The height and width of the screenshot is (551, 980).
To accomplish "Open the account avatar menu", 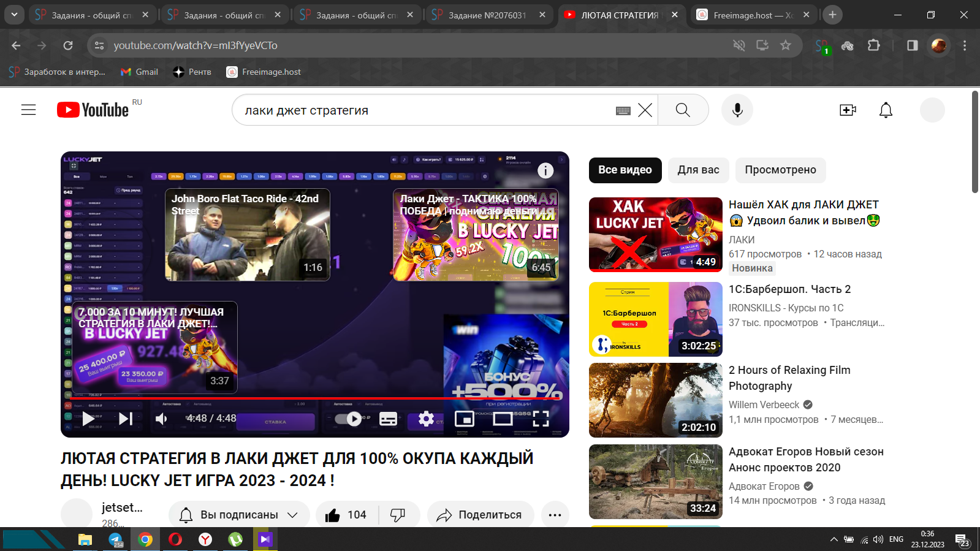I will click(932, 110).
